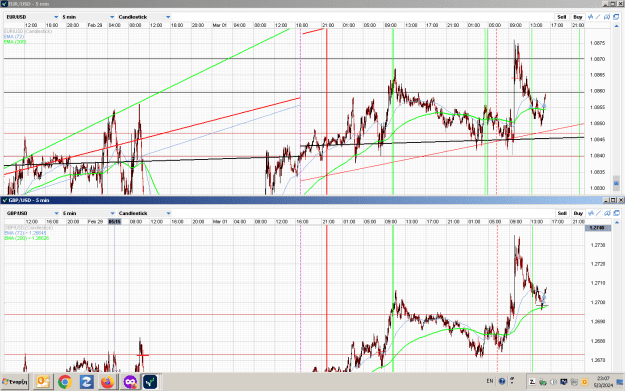Click the EMA (72) indicator label in GBP/USD chart
This screenshot has width=625, height=391.
click(25, 233)
